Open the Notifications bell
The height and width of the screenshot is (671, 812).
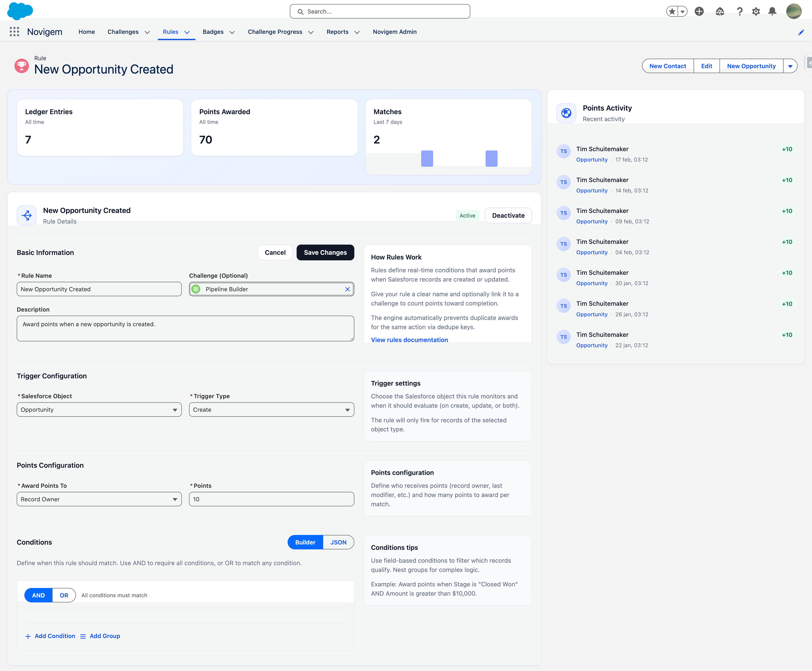(772, 12)
